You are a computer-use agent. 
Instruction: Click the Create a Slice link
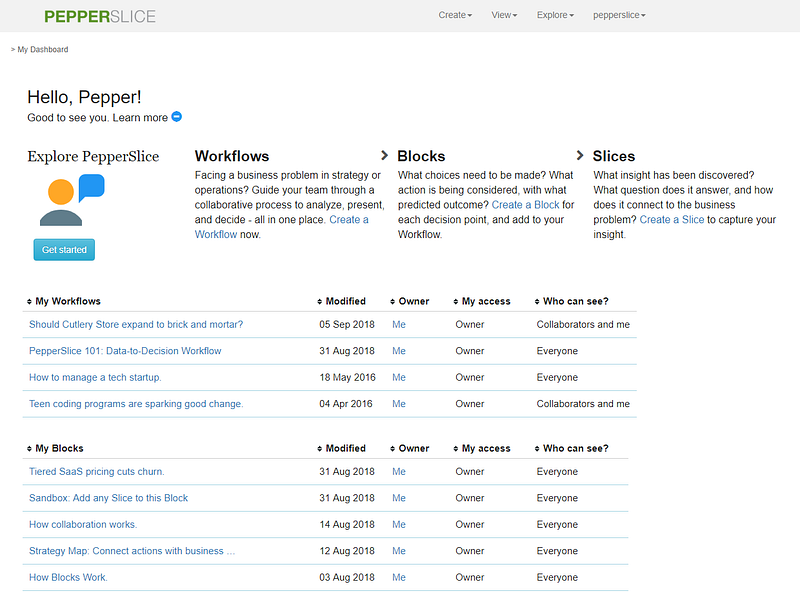click(x=671, y=219)
